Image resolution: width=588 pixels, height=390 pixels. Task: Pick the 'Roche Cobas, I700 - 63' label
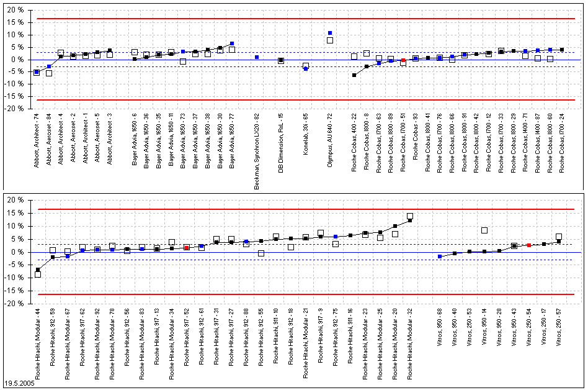tap(379, 143)
